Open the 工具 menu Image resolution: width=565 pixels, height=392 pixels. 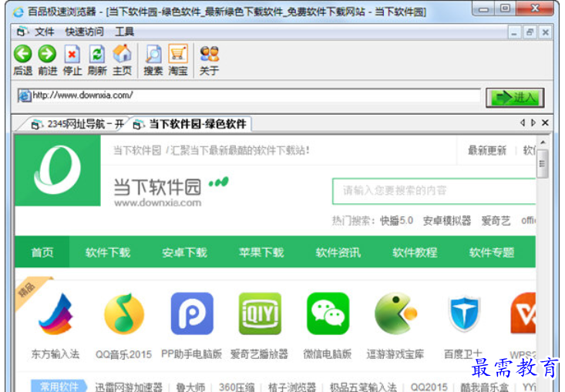(124, 32)
